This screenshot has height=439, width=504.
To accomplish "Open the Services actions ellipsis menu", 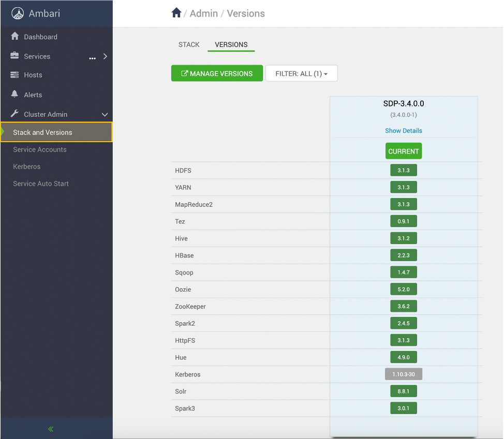I will click(x=92, y=58).
